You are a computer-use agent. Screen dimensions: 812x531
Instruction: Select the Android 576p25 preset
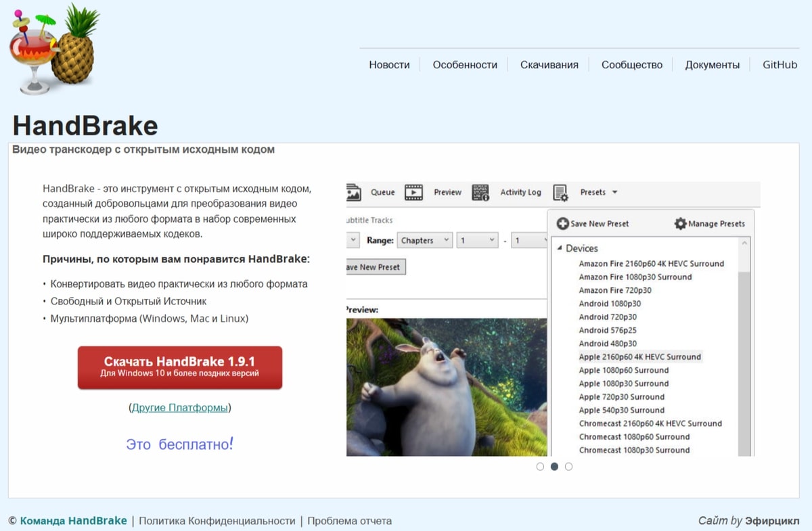coord(608,330)
